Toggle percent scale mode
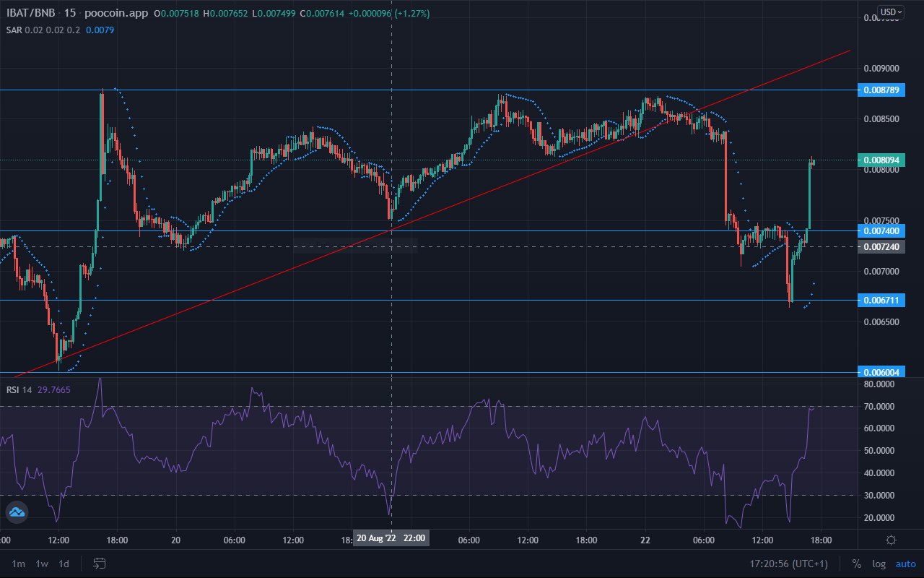 857,564
